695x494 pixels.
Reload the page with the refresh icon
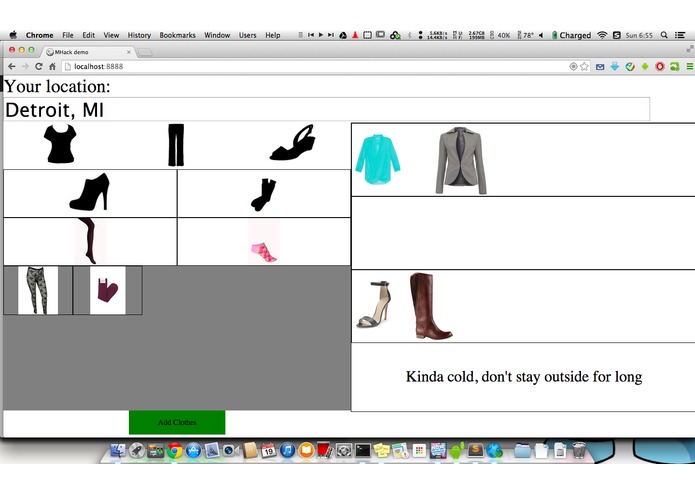pos(39,66)
